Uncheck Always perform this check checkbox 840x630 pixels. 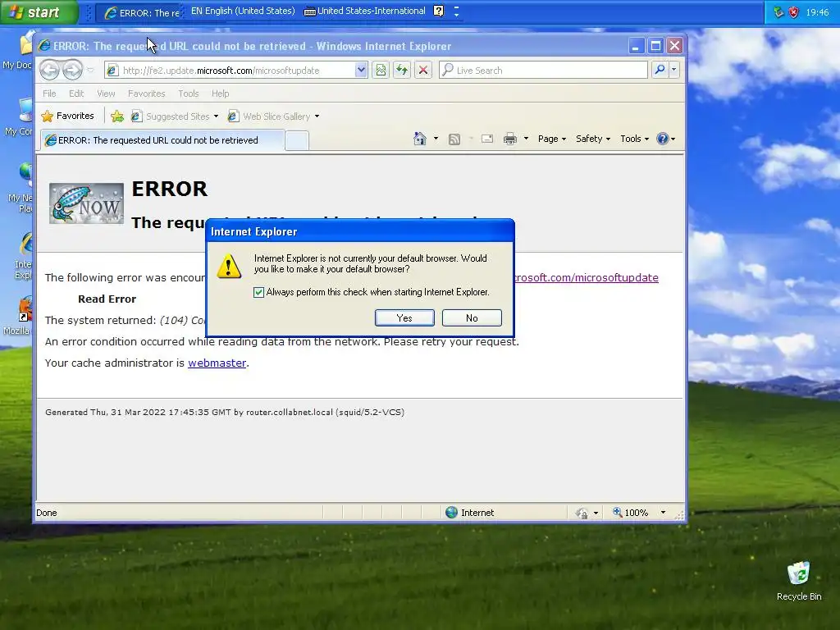258,292
